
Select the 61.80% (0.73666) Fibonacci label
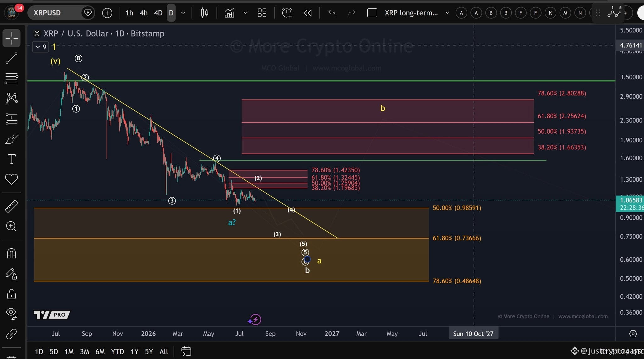click(x=457, y=238)
